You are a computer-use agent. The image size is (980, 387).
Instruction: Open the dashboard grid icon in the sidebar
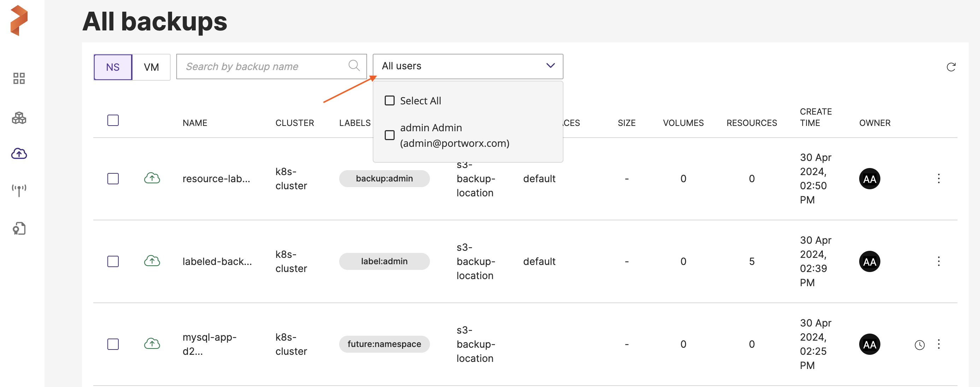click(x=19, y=79)
